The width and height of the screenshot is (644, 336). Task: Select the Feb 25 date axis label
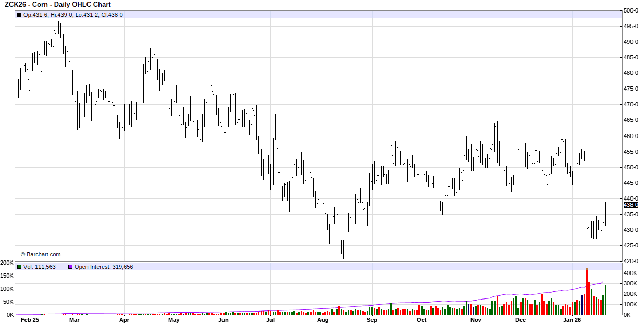point(30,320)
